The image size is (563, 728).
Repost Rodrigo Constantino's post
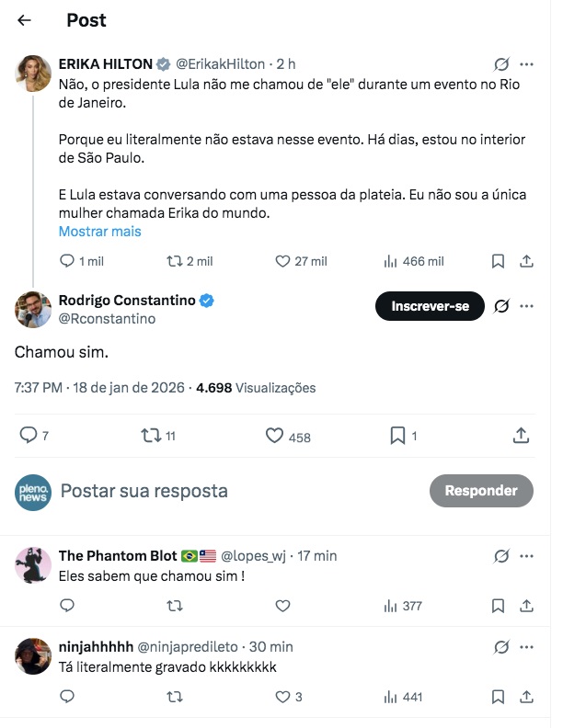point(151,436)
